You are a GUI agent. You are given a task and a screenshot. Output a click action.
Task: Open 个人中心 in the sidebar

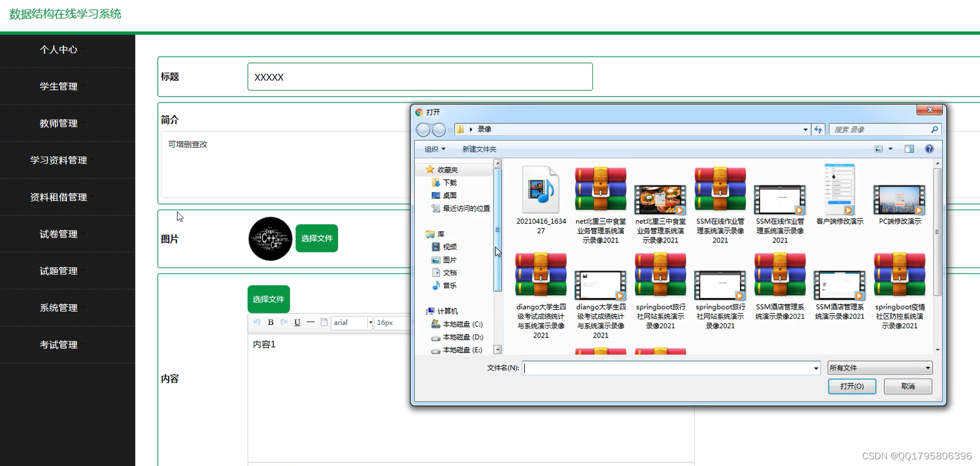pos(59,50)
